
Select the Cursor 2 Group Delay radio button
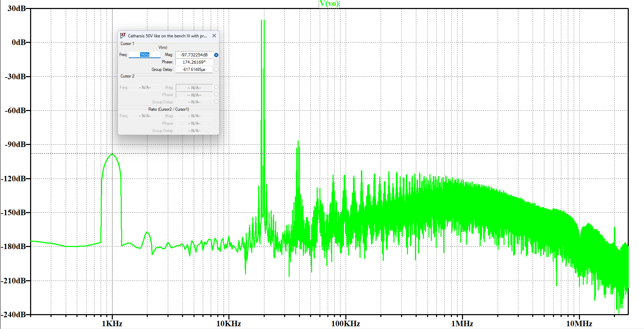tap(216, 101)
